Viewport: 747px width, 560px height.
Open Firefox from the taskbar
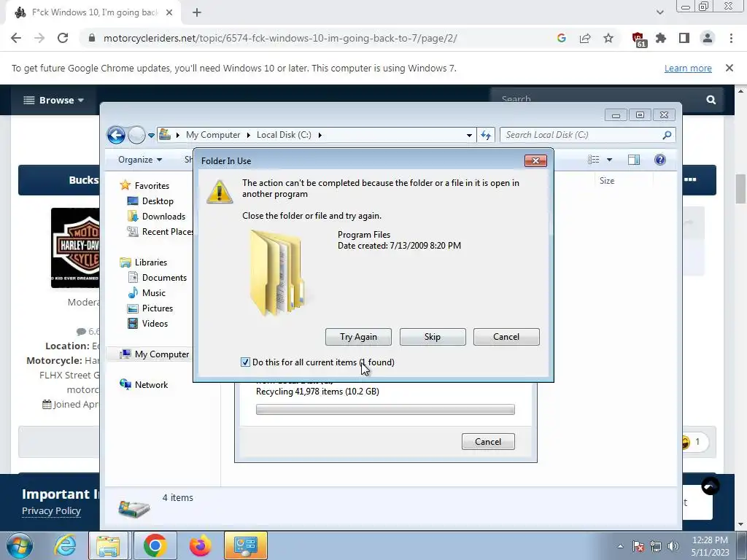pyautogui.click(x=200, y=545)
